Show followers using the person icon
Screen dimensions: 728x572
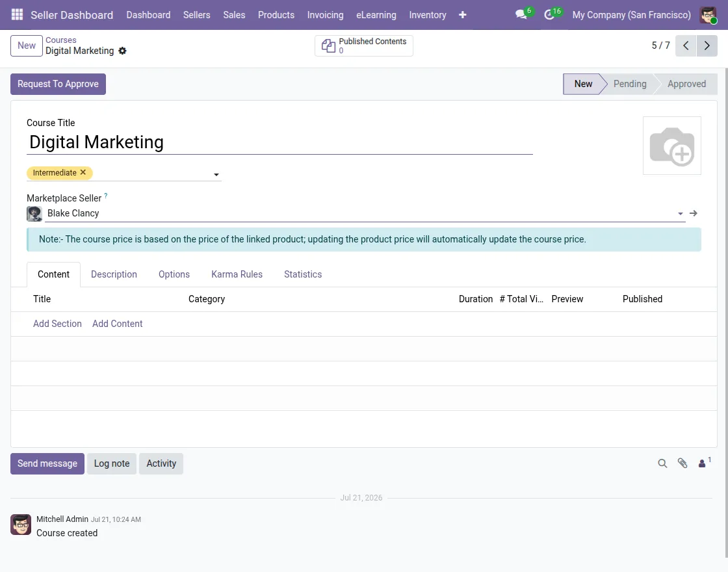click(704, 463)
